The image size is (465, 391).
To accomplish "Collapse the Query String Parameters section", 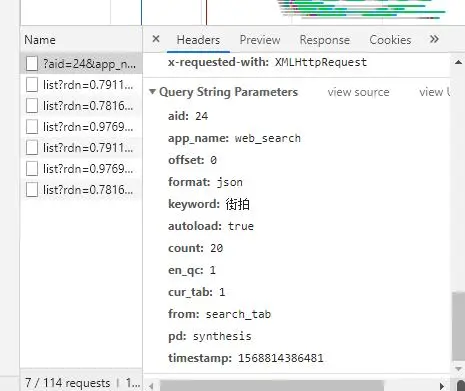I will [x=152, y=91].
